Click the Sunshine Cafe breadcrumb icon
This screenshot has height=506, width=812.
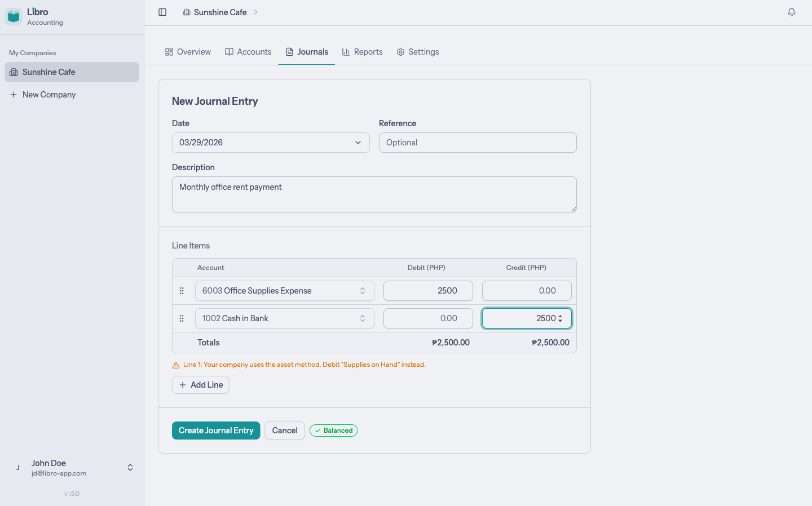[187, 12]
